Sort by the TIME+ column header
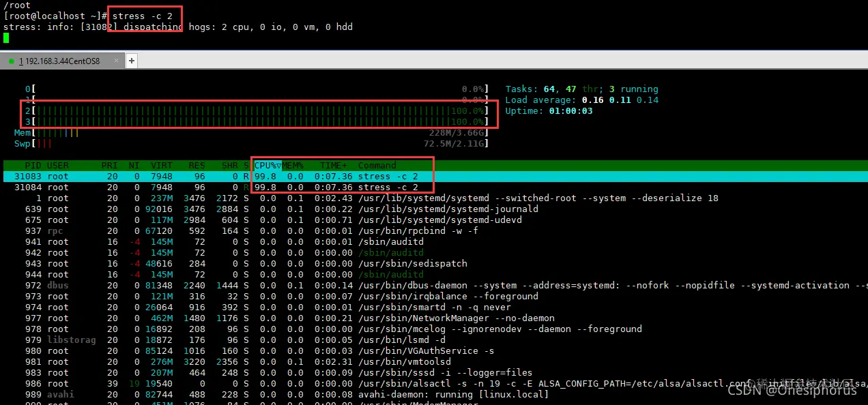The image size is (868, 405). [x=333, y=165]
